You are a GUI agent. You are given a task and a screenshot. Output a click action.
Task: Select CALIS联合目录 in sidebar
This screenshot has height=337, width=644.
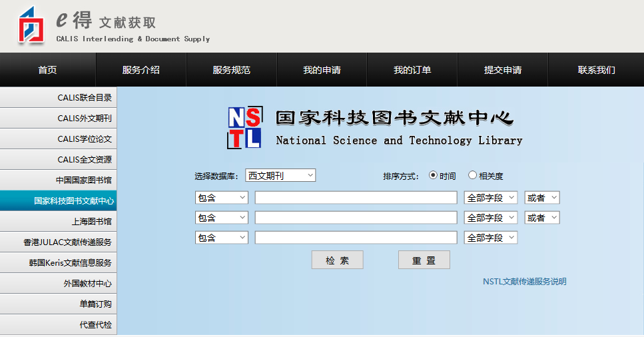coord(59,97)
